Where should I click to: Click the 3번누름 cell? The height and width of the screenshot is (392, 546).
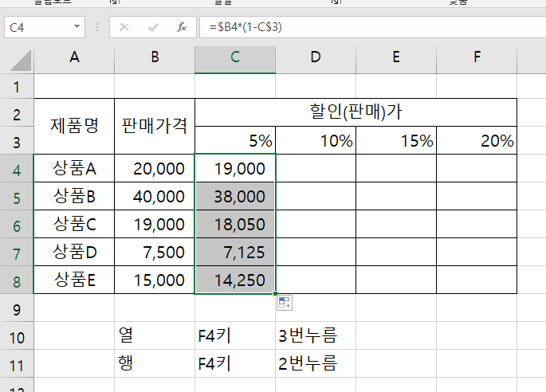316,335
